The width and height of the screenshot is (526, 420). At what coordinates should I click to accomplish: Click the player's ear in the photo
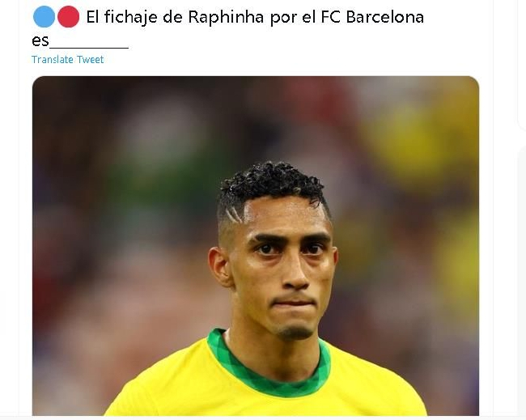pos(219,267)
